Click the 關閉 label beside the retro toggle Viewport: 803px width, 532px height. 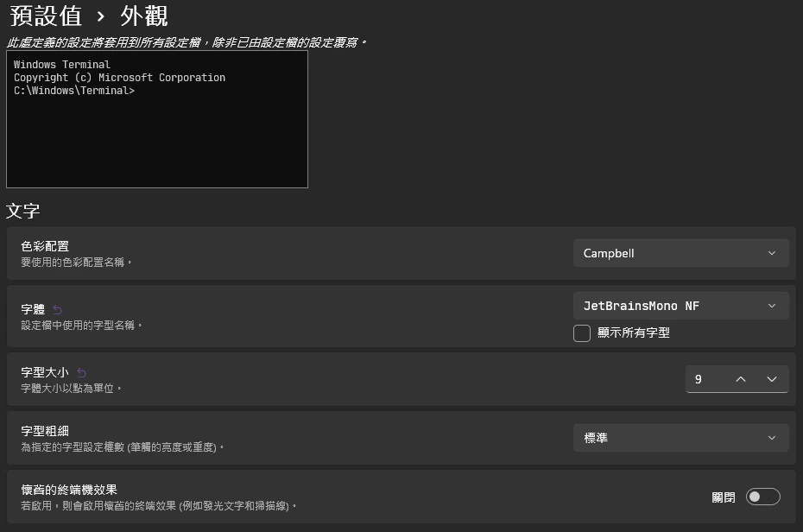(x=724, y=497)
